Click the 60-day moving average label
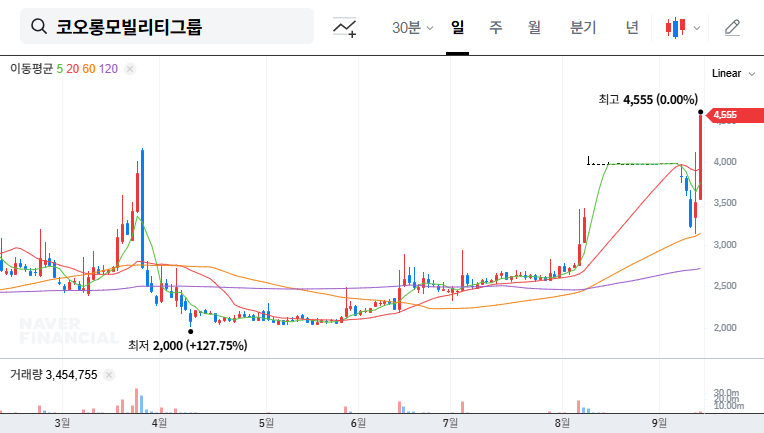The height and width of the screenshot is (433, 764). [x=89, y=69]
